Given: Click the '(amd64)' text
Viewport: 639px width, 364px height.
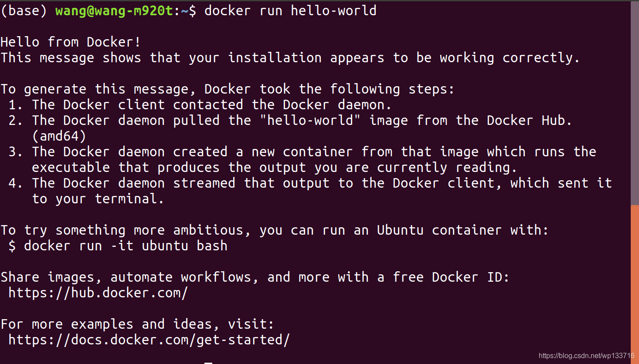Looking at the screenshot, I should pyautogui.click(x=59, y=136).
